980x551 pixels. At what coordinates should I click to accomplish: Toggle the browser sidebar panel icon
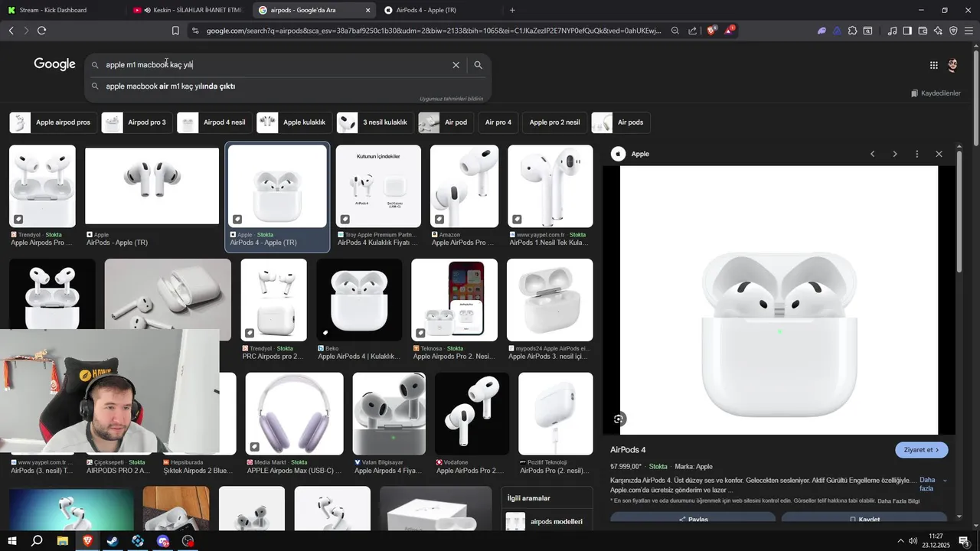(x=907, y=31)
